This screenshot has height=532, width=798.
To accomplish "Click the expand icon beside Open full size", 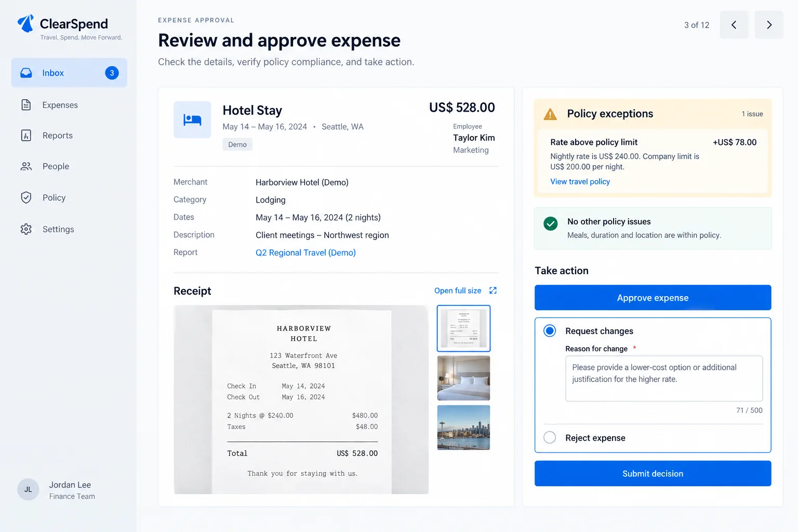I will click(493, 290).
